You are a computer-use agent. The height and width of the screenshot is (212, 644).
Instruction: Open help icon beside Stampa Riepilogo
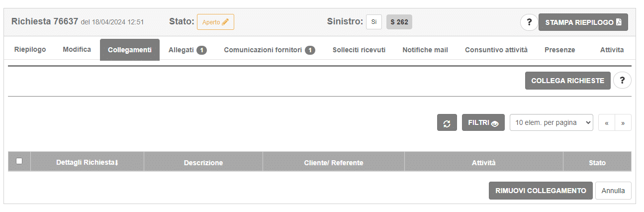point(529,22)
